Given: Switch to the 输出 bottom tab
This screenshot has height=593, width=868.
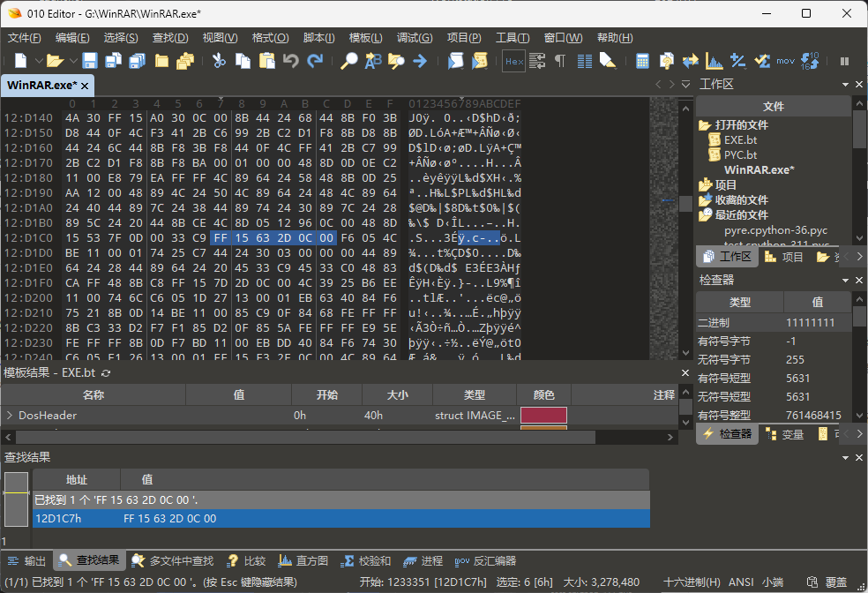Looking at the screenshot, I should pyautogui.click(x=27, y=561).
